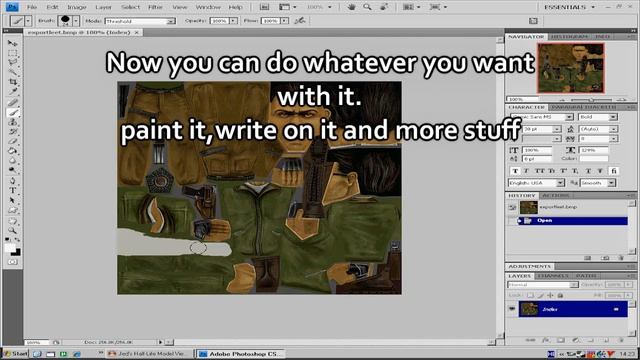Image resolution: width=640 pixels, height=360 pixels.
Task: Create new adjustment layer from Layers panel
Action: pyautogui.click(x=576, y=340)
